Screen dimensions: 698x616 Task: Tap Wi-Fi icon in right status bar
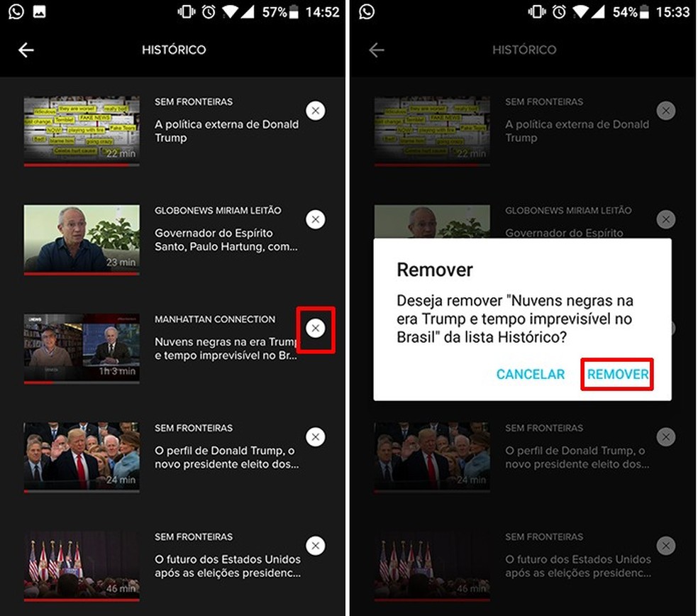[581, 11]
